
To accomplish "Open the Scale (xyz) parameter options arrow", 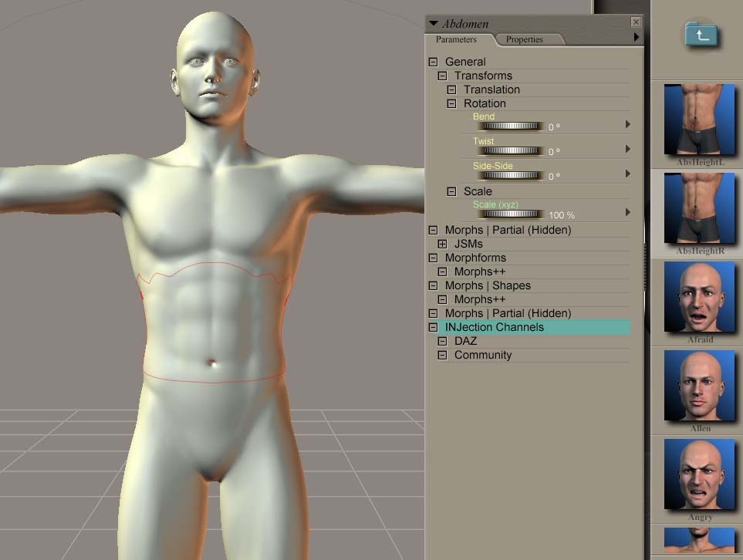I will [x=627, y=212].
